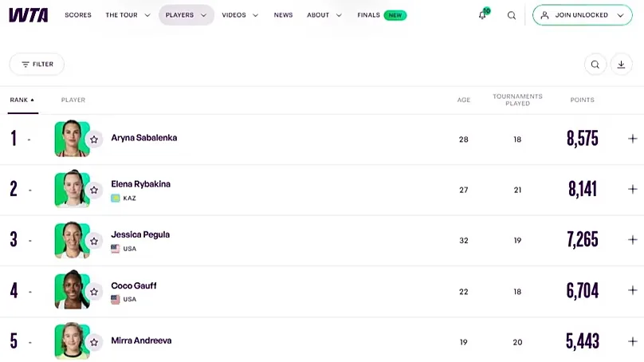Screen dimensions: 644x362
Task: Open the About dropdown menu
Action: (324, 15)
